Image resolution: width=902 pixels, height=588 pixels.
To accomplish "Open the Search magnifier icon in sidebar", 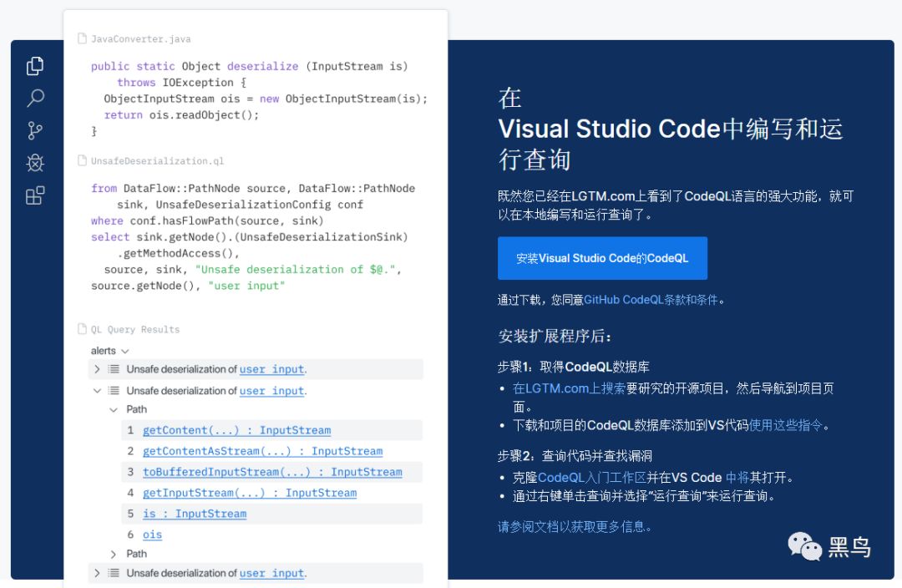I will click(x=35, y=99).
